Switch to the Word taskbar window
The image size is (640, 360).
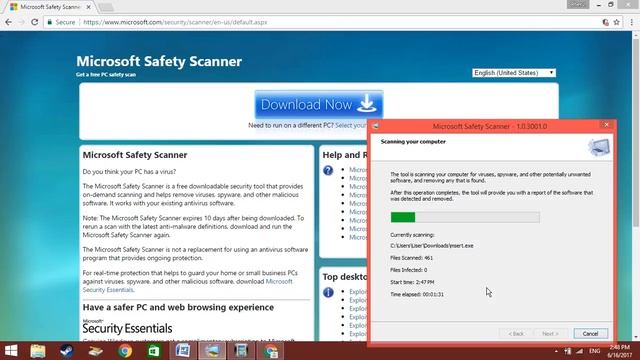click(x=183, y=351)
